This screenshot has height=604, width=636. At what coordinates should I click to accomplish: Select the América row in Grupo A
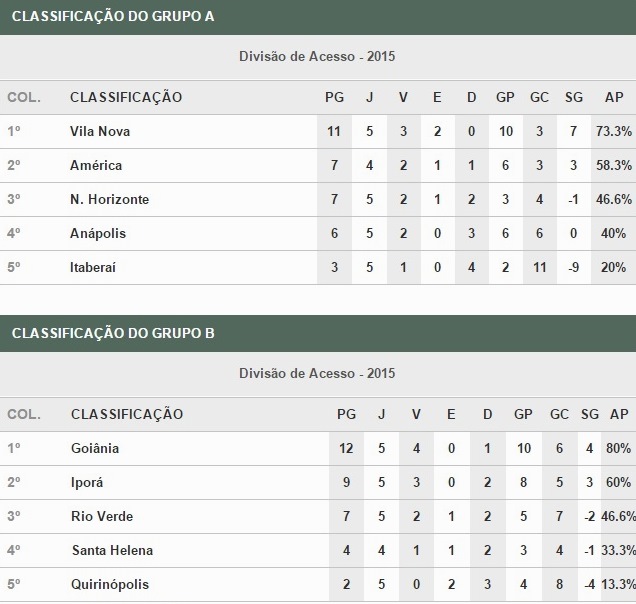click(x=318, y=166)
